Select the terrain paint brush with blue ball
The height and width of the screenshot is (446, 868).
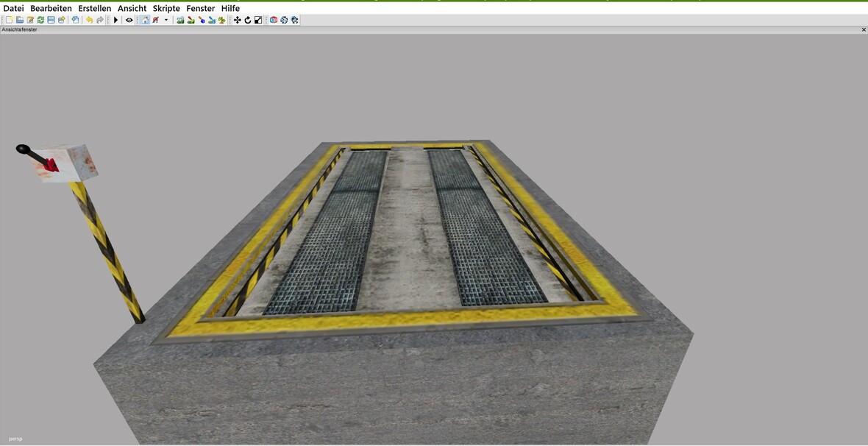[x=201, y=20]
